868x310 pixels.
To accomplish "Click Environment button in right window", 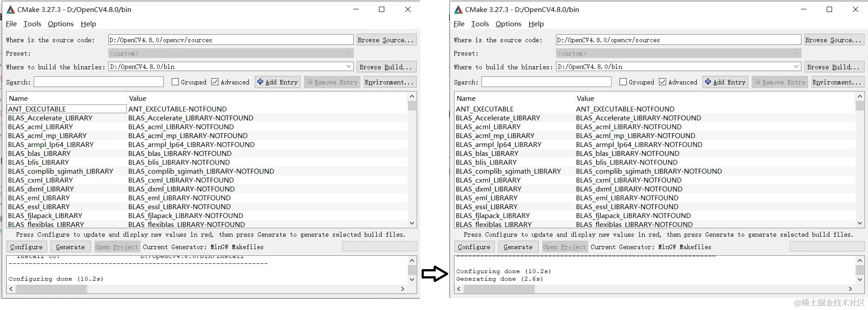I will pos(837,82).
